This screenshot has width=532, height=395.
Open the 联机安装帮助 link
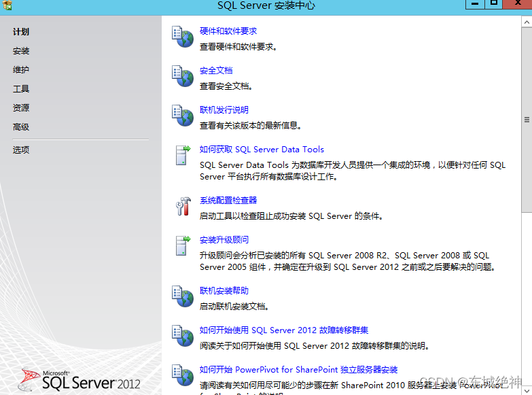click(x=224, y=291)
